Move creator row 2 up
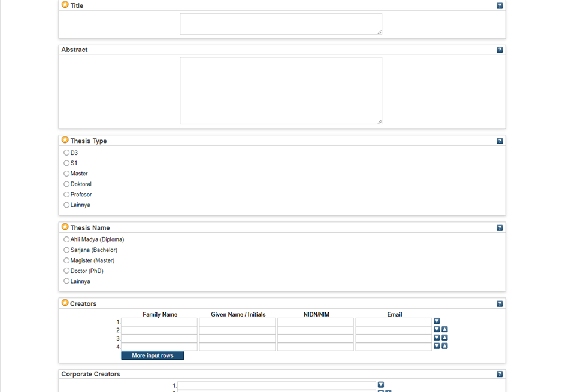The width and height of the screenshot is (563, 392). point(444,330)
